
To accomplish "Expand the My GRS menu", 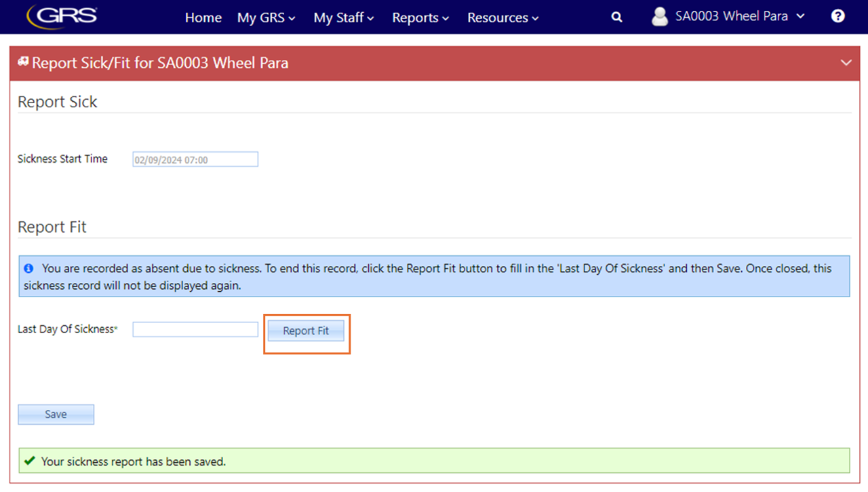I will pos(266,18).
